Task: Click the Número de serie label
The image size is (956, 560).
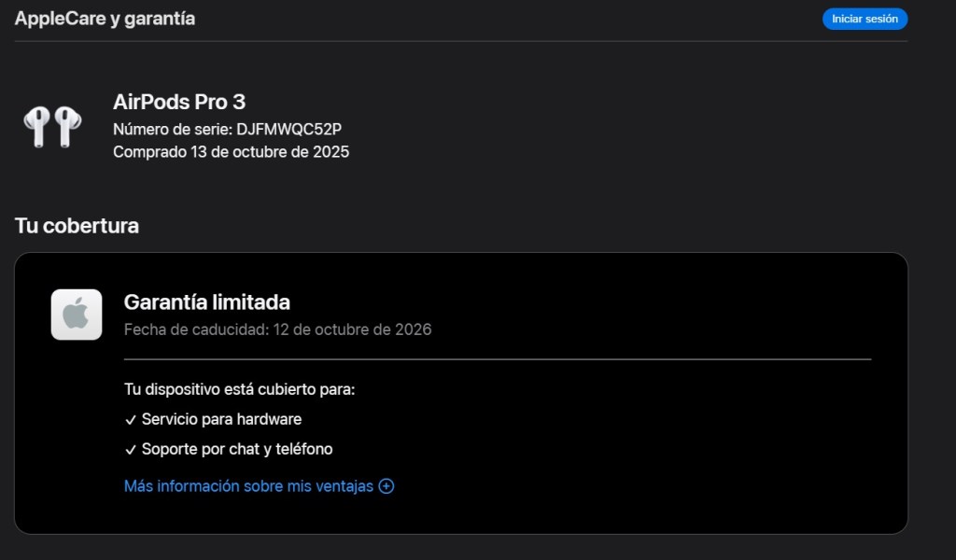Action: (172, 129)
